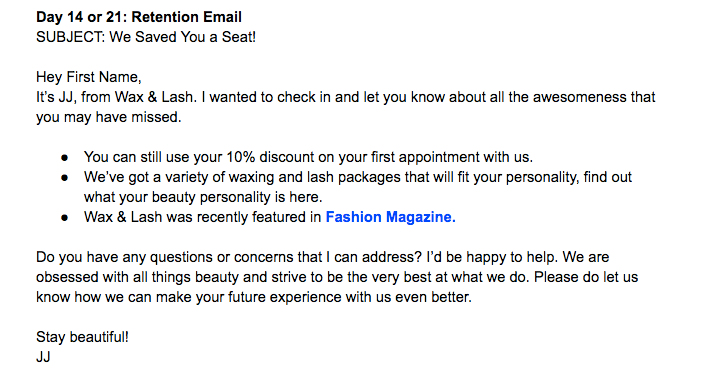The width and height of the screenshot is (710, 387).
Task: Click the First Name placeholder in the greeting
Action: [104, 77]
